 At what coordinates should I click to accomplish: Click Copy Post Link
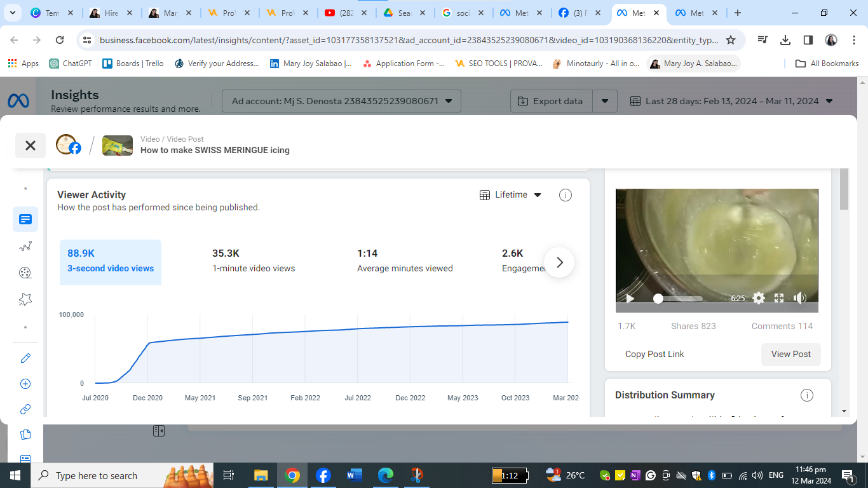coord(654,355)
